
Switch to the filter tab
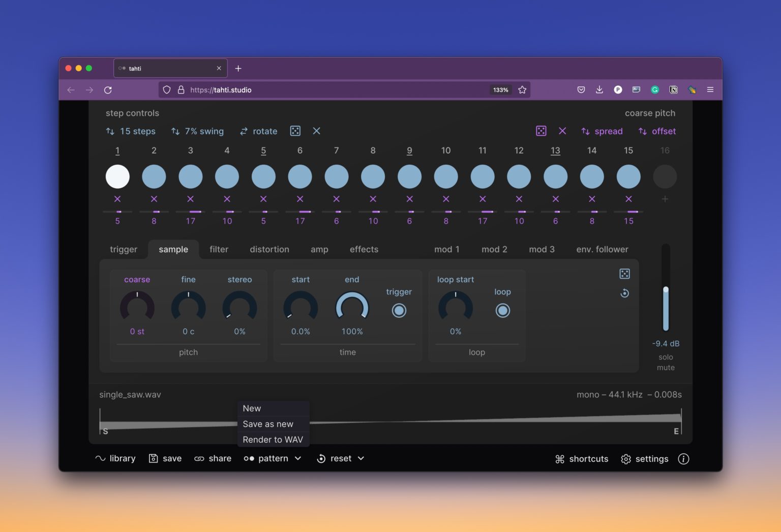click(219, 249)
